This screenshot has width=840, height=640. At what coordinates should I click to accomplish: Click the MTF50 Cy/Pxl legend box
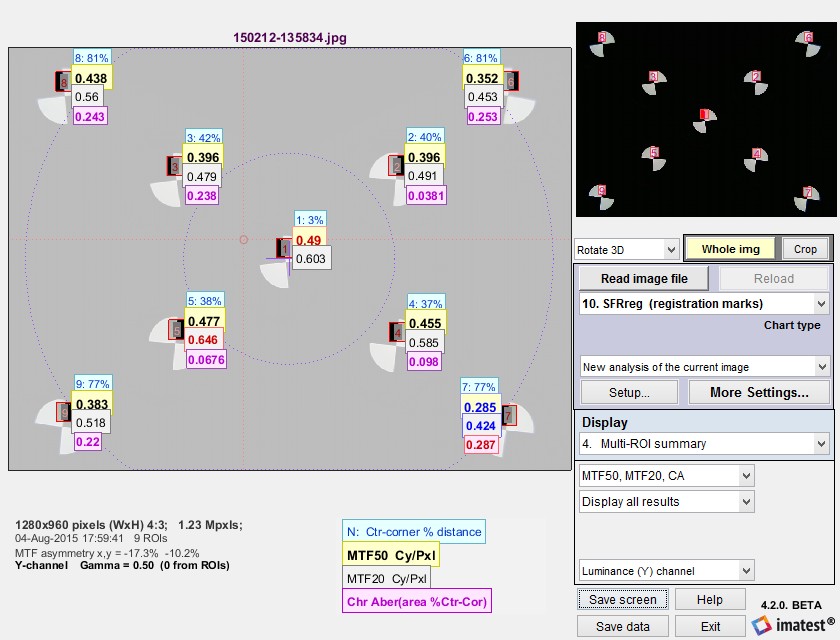(391, 555)
